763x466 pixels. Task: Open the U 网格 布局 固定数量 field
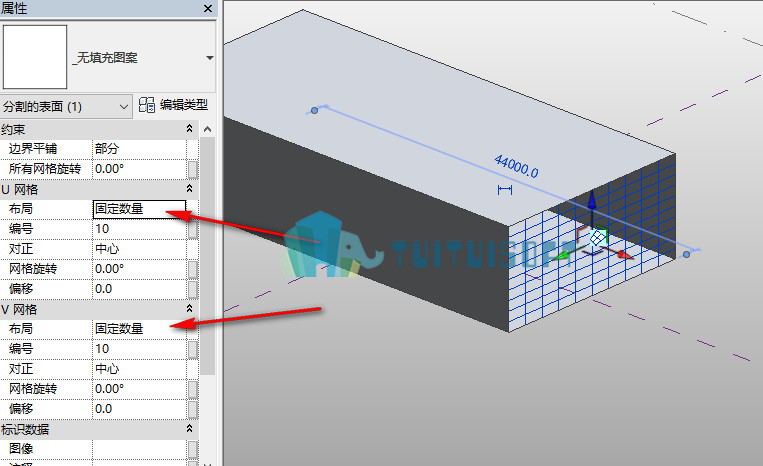(x=139, y=209)
